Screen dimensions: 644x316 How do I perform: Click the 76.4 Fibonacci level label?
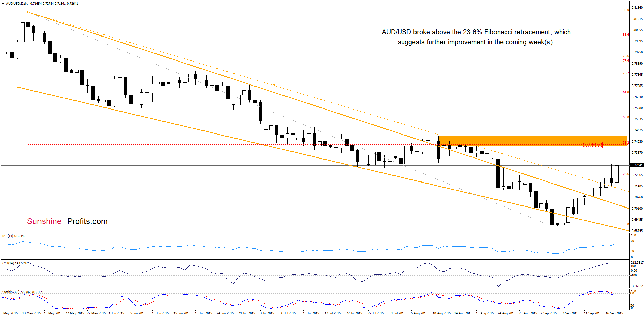626,61
